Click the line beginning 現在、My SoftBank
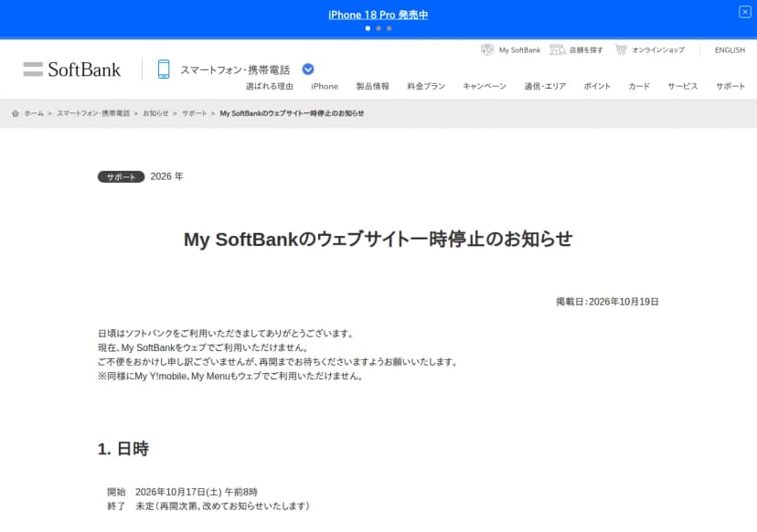The width and height of the screenshot is (757, 532). pos(203,347)
